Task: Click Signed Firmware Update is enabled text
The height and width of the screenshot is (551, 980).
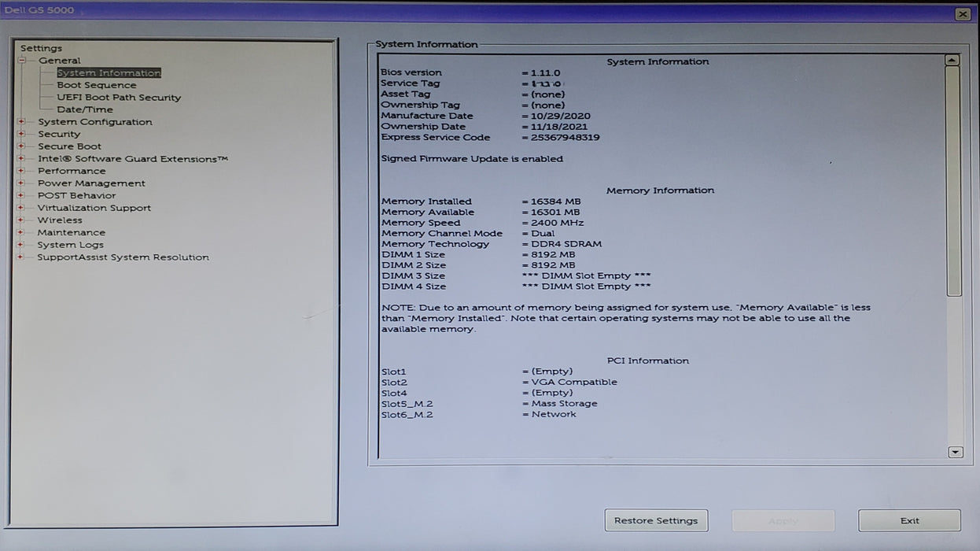Action: pyautogui.click(x=472, y=158)
